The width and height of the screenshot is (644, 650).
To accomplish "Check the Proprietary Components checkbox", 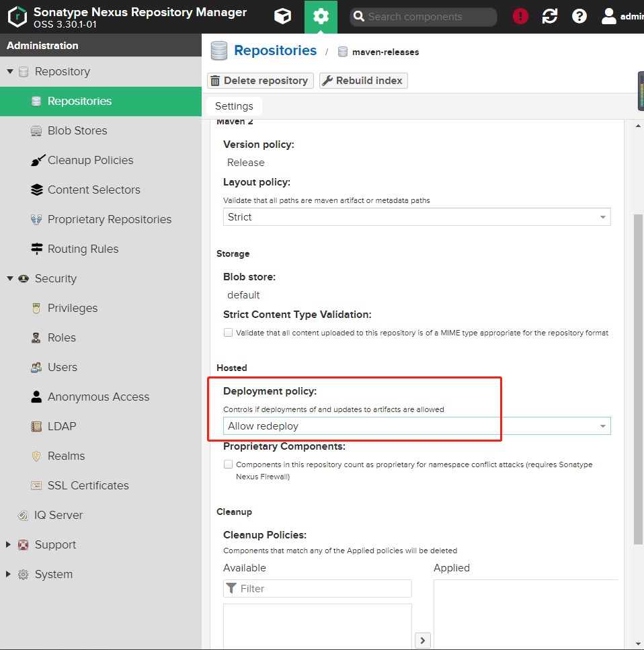I will (x=228, y=464).
